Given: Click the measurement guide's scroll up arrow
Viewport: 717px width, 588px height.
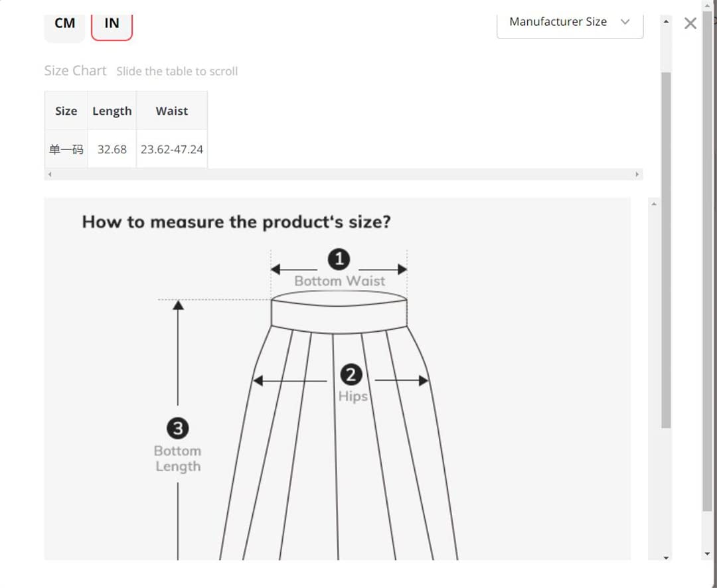Looking at the screenshot, I should click(x=654, y=204).
